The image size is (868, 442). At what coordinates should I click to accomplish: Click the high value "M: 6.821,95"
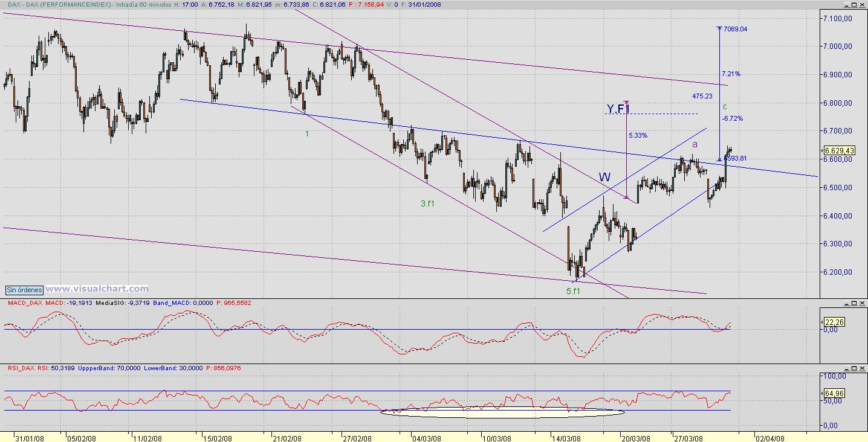click(x=256, y=4)
